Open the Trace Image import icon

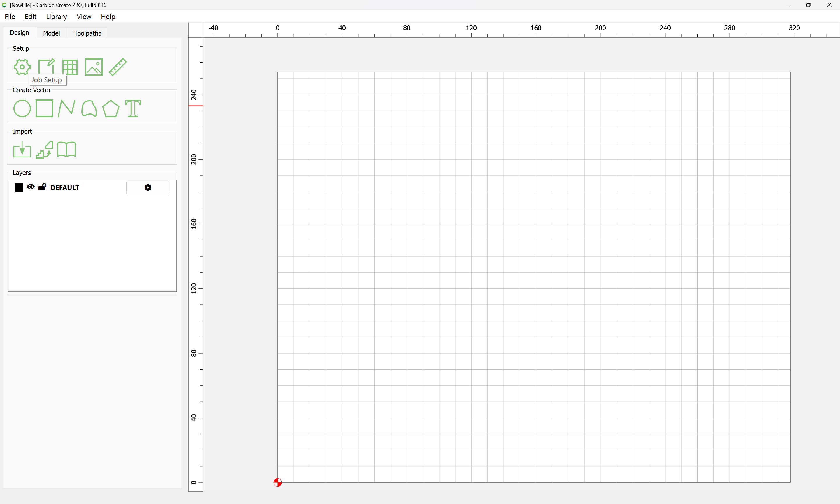(x=44, y=150)
